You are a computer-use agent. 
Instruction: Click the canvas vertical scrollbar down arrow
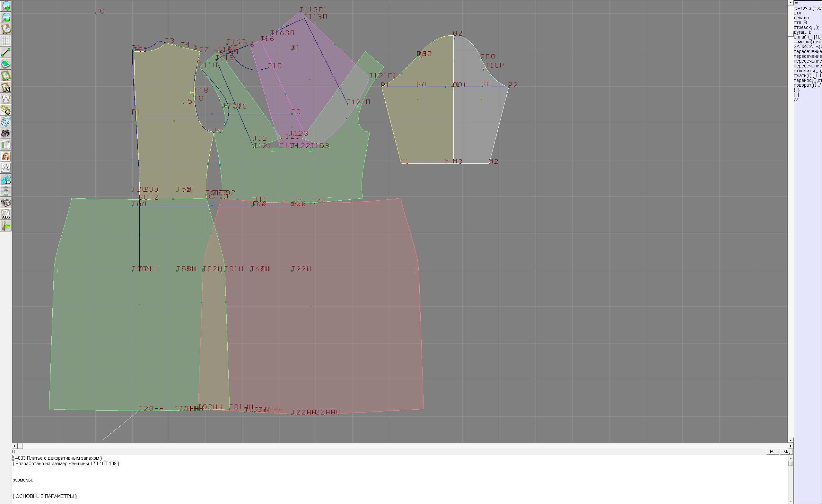[790, 440]
